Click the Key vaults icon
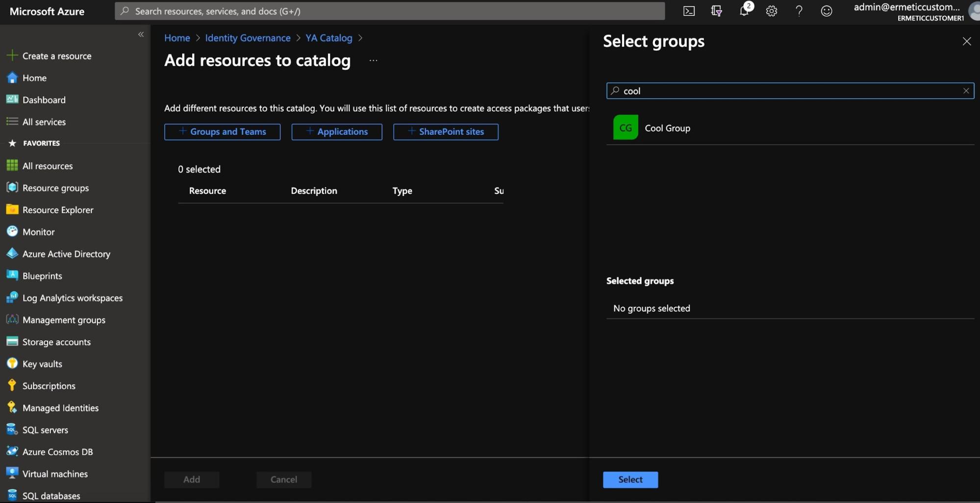The height and width of the screenshot is (503, 980). (x=12, y=364)
